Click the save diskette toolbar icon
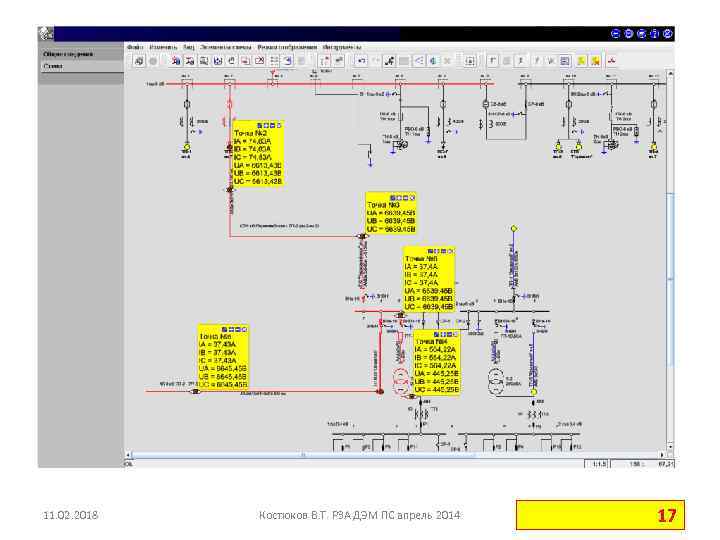The height and width of the screenshot is (540, 720). pyautogui.click(x=218, y=61)
